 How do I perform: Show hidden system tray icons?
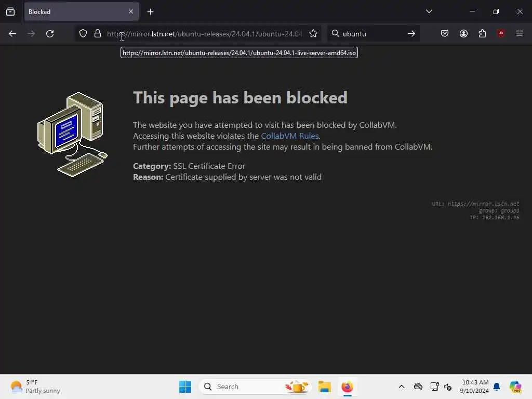tap(402, 387)
